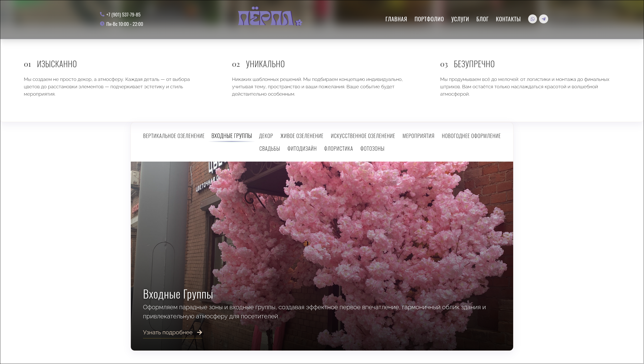This screenshot has height=364, width=644.
Task: Show the Свадьбы category tab
Action: (270, 149)
